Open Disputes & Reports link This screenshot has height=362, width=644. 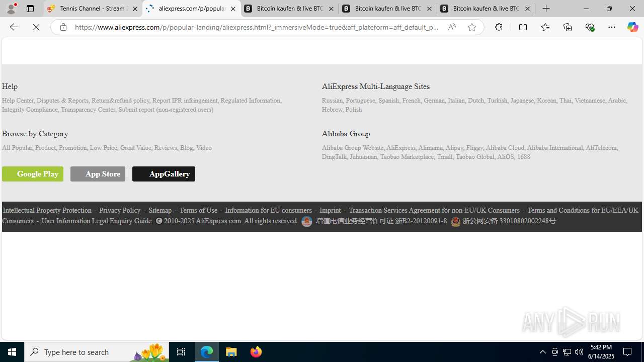[62, 101]
